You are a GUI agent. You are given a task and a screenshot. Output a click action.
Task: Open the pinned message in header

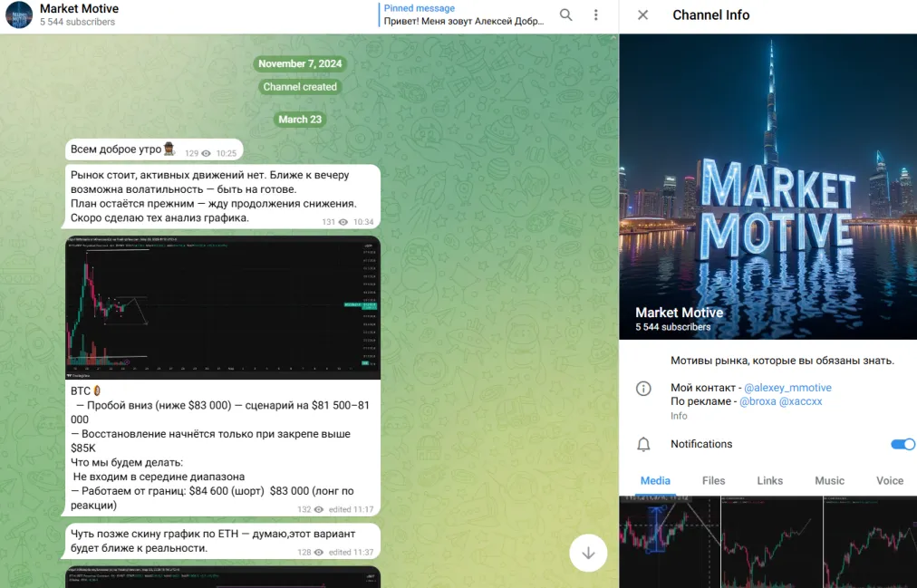tap(464, 14)
